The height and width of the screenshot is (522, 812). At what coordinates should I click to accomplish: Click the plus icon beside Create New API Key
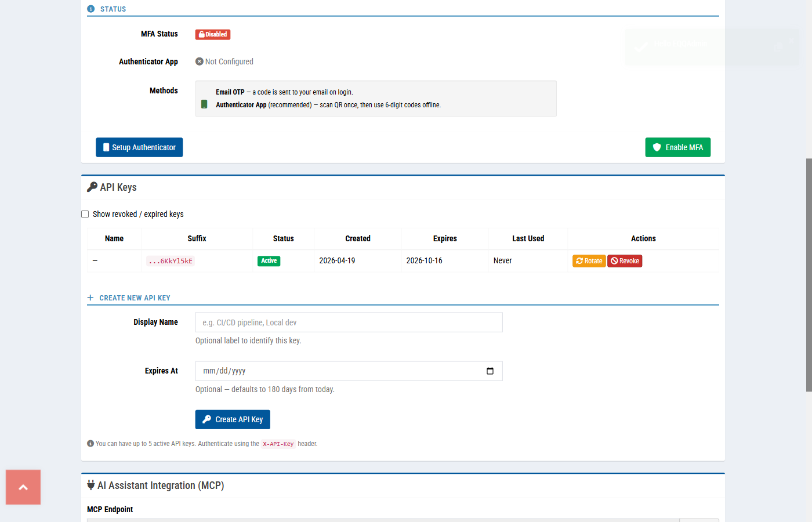(x=90, y=298)
